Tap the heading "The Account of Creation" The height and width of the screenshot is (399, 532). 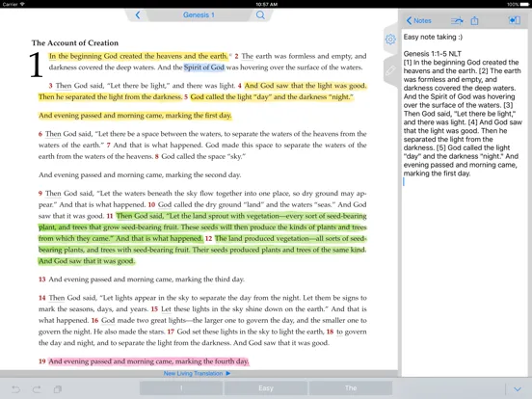coord(75,43)
